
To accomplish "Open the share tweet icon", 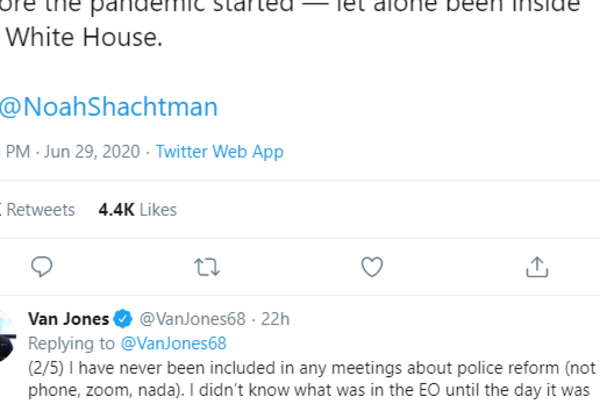I will tap(537, 266).
